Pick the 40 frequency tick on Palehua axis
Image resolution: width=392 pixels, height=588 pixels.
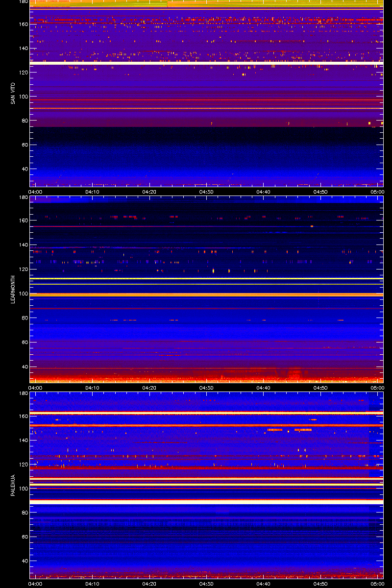tap(24, 561)
